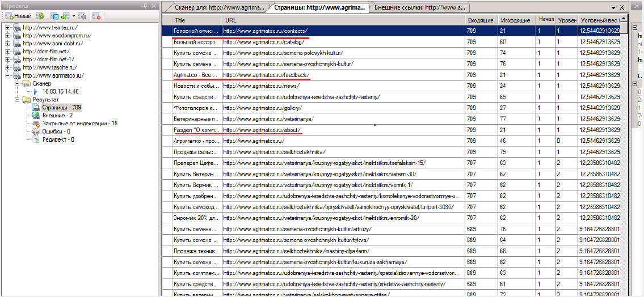
Task: Collapse the Результат folder in the tree
Action: 16,99
